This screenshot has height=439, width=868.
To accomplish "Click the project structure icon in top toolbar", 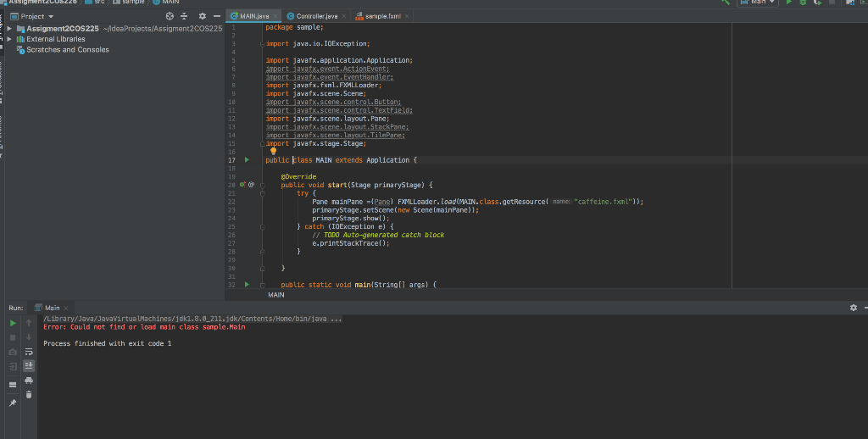I will (x=851, y=3).
